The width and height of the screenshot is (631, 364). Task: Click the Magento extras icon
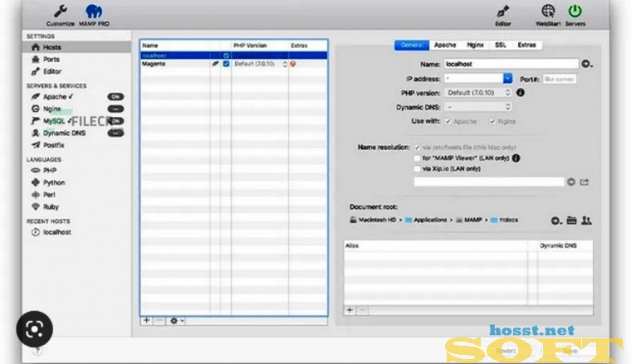pos(293,64)
